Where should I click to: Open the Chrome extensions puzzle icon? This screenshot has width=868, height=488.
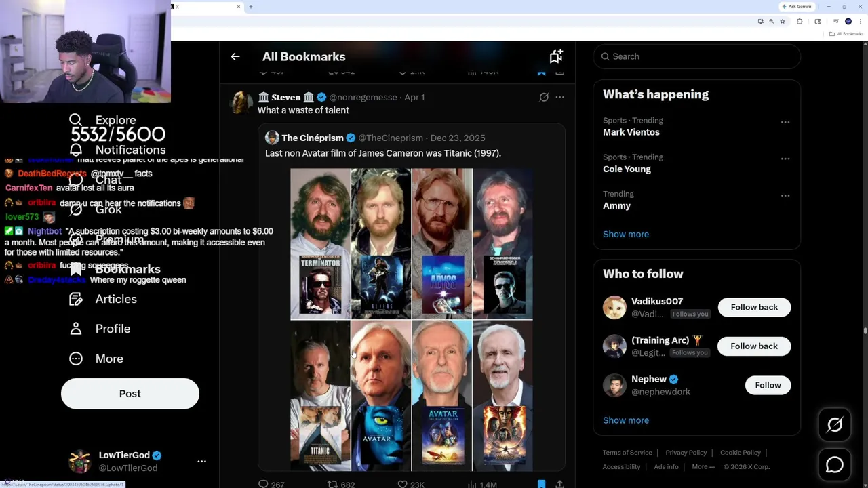pos(800,21)
